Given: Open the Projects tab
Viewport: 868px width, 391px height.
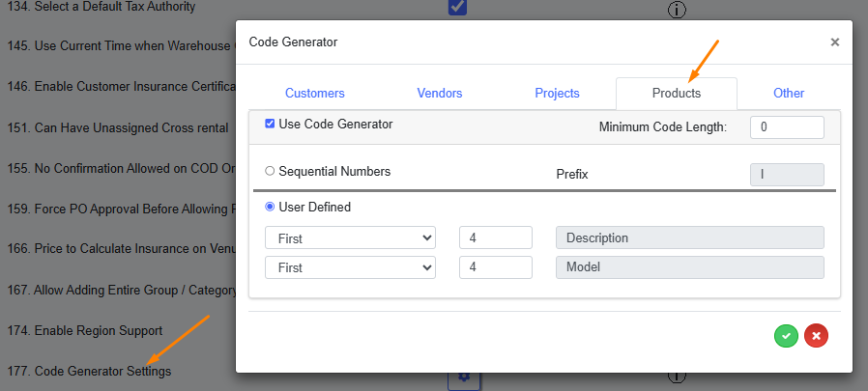Looking at the screenshot, I should [557, 94].
